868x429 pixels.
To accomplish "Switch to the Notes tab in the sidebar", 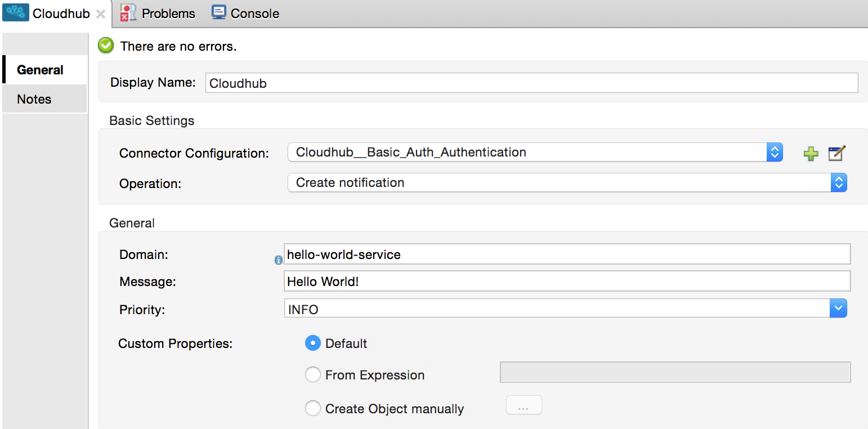I will click(34, 99).
